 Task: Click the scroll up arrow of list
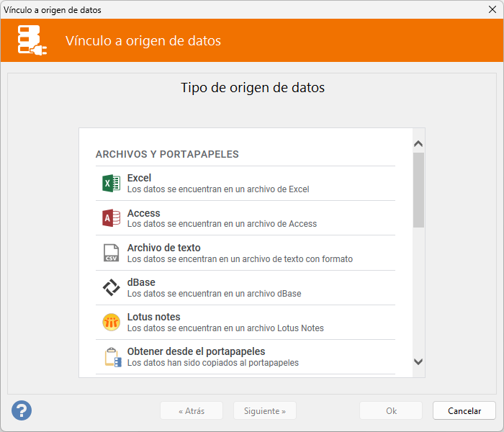418,143
